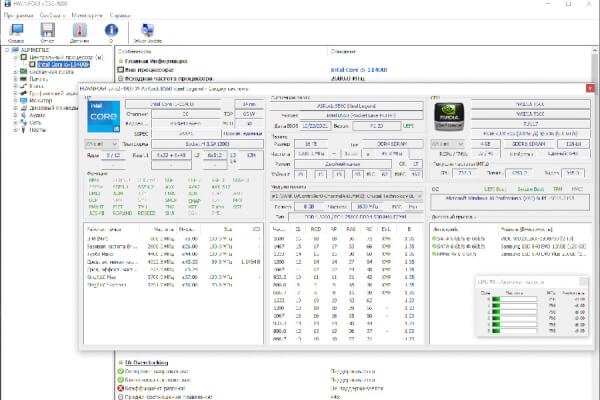Click the UEFI Boot label
Screen dimensions: 600x400
click(495, 189)
